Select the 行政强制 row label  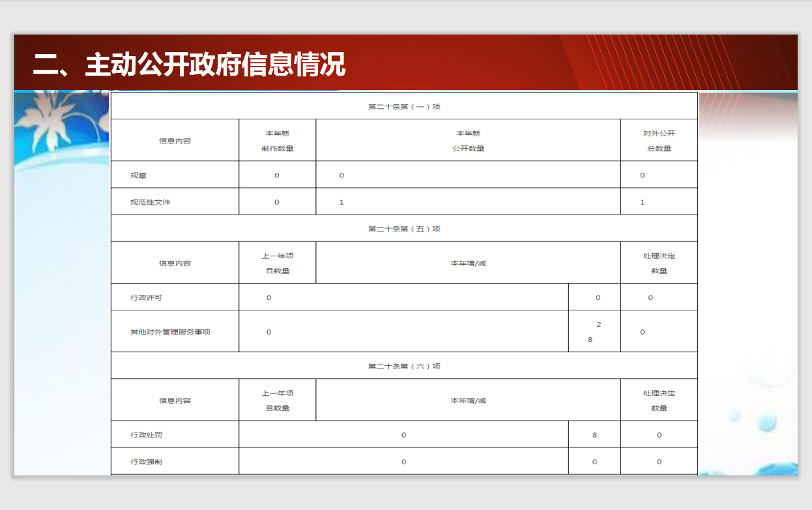pyautogui.click(x=147, y=462)
